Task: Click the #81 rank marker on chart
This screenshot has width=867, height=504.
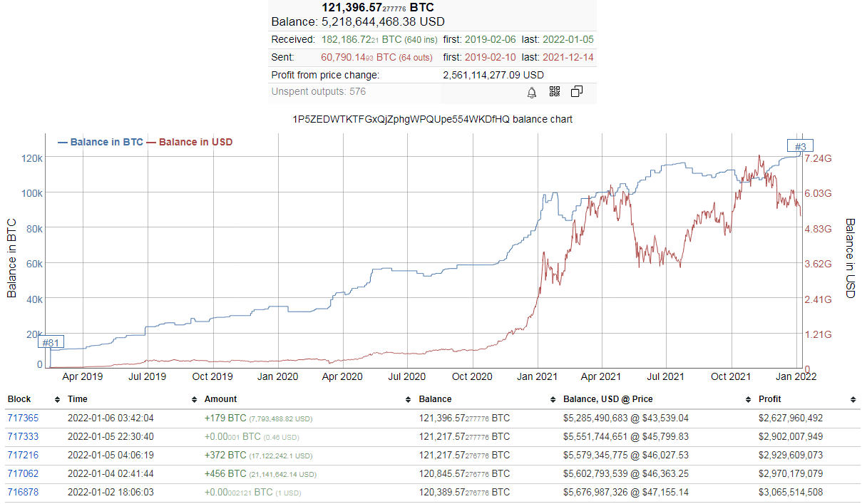Action: pos(51,342)
